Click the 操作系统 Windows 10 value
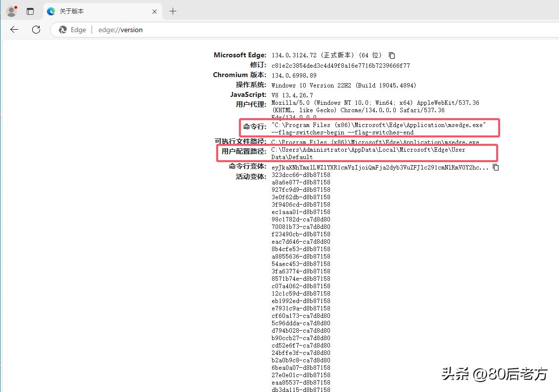559x392 pixels. point(344,85)
